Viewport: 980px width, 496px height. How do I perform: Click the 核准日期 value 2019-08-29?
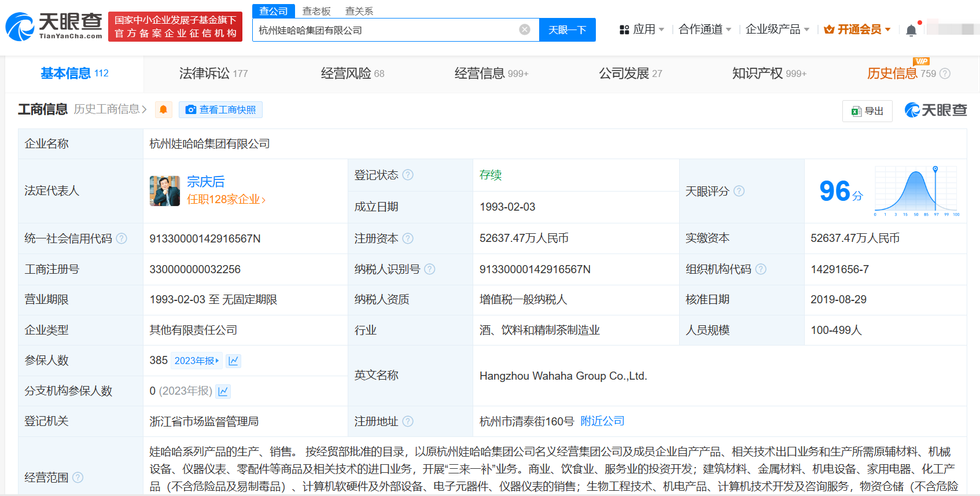pos(838,299)
